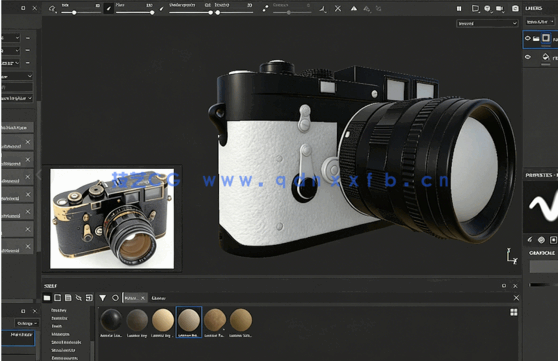
Task: Click the X-shaped icon in the top toolbar
Action: pos(338,9)
